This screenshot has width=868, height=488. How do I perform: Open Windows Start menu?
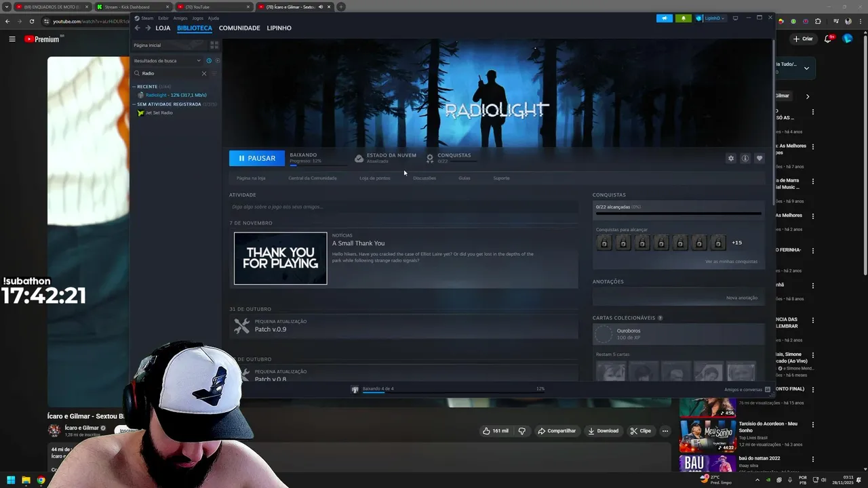click(x=11, y=481)
